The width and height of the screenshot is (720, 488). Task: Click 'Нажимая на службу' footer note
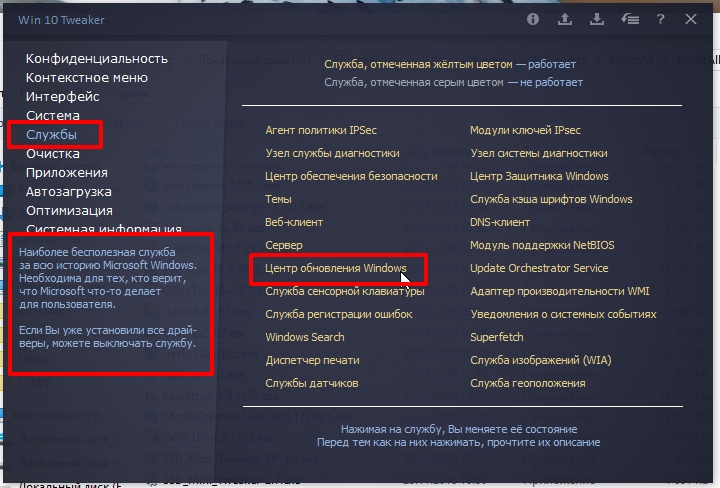pyautogui.click(x=459, y=429)
